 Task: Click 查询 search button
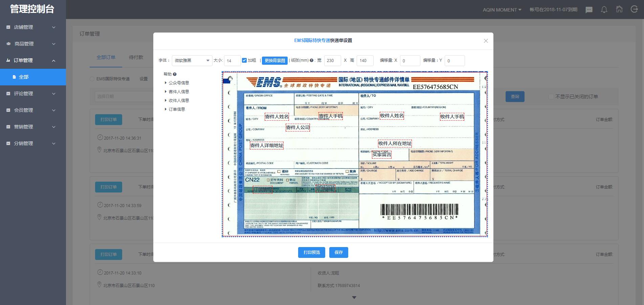click(515, 97)
